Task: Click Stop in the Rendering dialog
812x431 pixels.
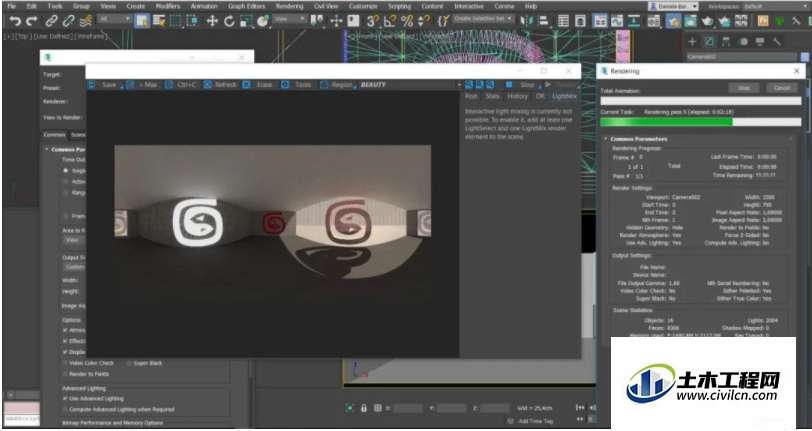Action: pyautogui.click(x=744, y=88)
